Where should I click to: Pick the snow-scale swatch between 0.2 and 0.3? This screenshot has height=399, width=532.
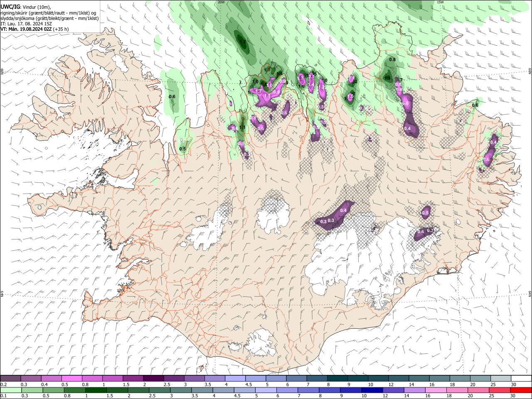10,379
